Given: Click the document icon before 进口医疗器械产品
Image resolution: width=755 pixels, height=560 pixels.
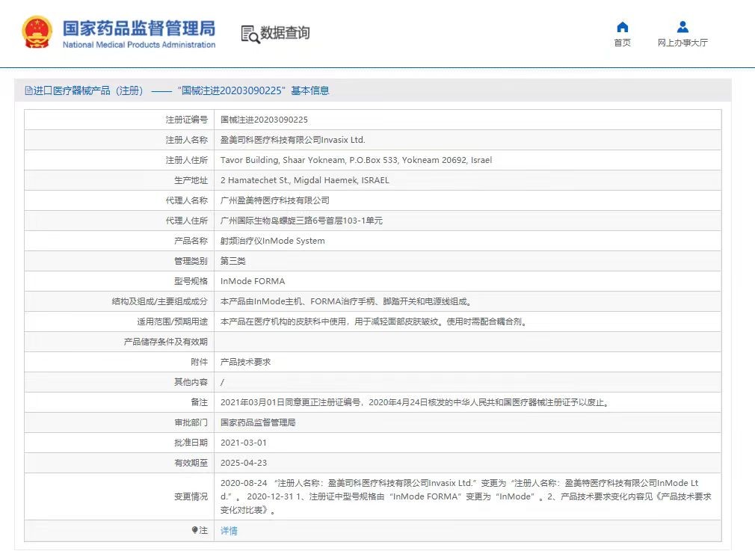Looking at the screenshot, I should [x=28, y=90].
